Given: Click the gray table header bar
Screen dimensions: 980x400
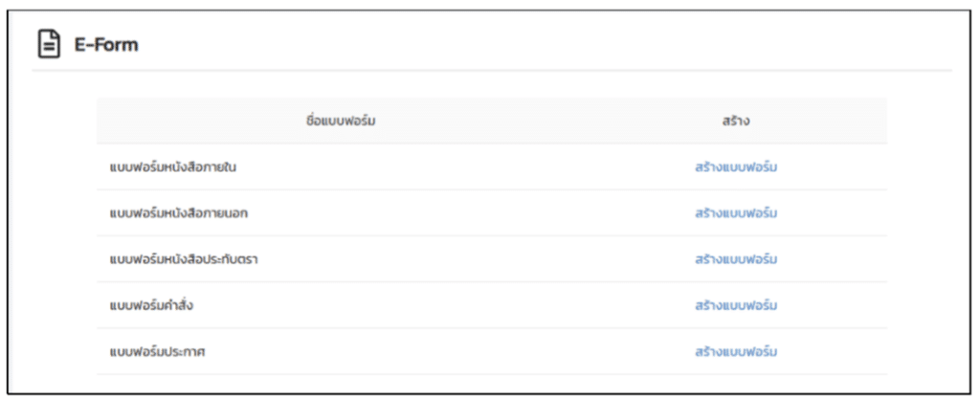Looking at the screenshot, I should pyautogui.click(x=492, y=121).
